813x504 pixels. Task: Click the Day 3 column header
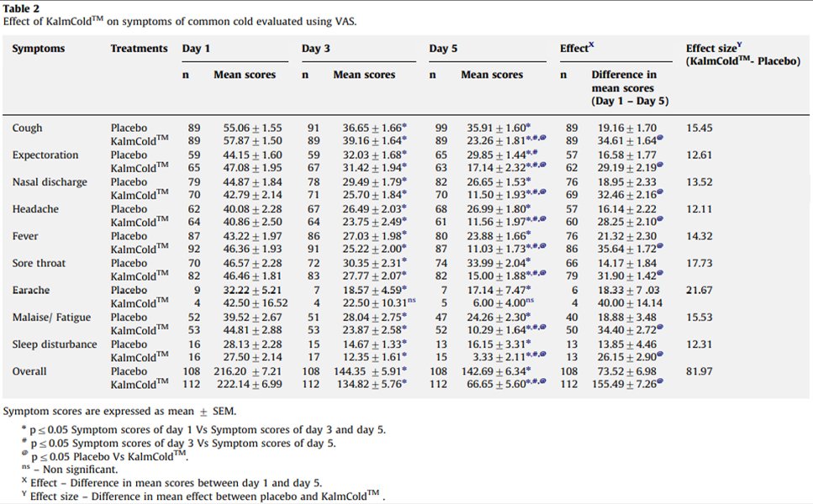316,49
